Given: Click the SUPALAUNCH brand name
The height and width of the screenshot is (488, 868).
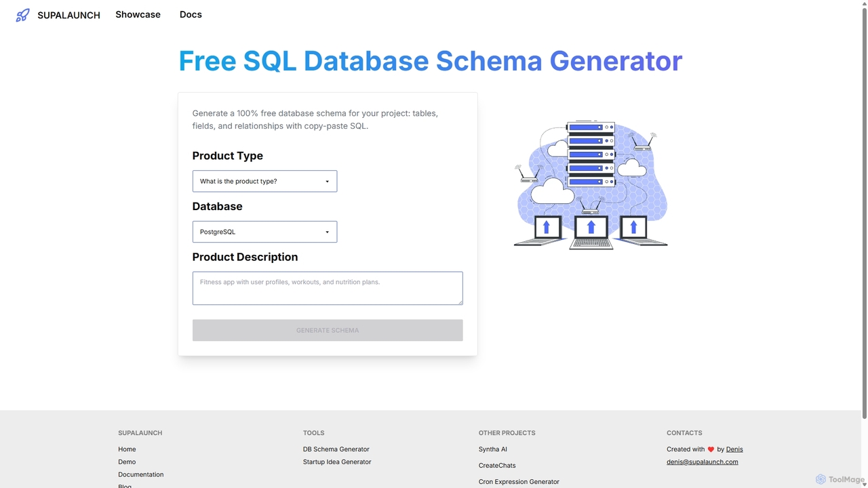Looking at the screenshot, I should [68, 15].
